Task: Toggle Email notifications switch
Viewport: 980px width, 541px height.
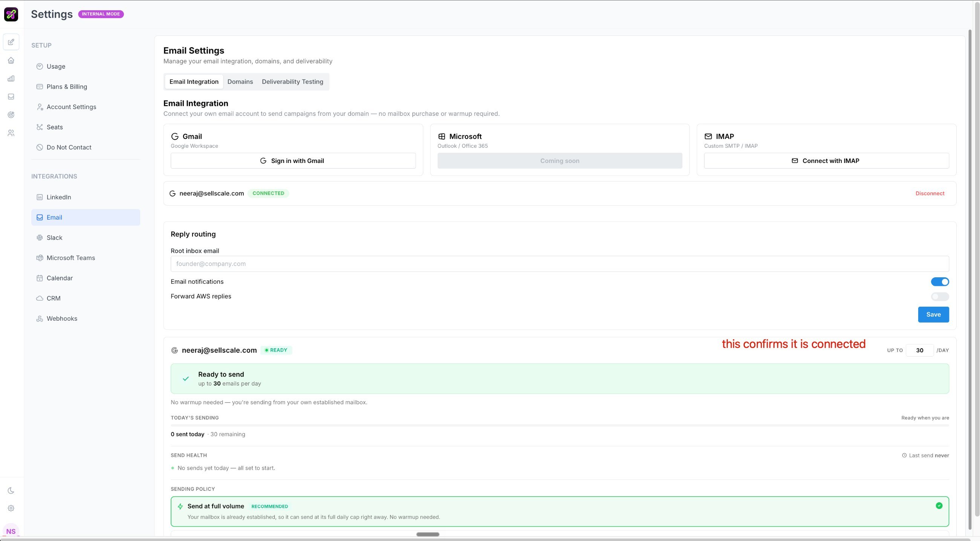Action: pos(940,282)
